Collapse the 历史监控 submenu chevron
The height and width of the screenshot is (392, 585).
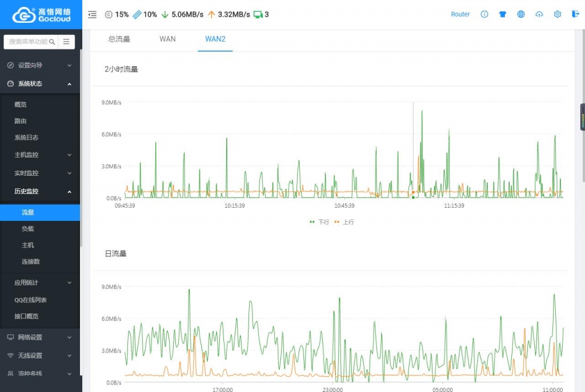tap(69, 192)
